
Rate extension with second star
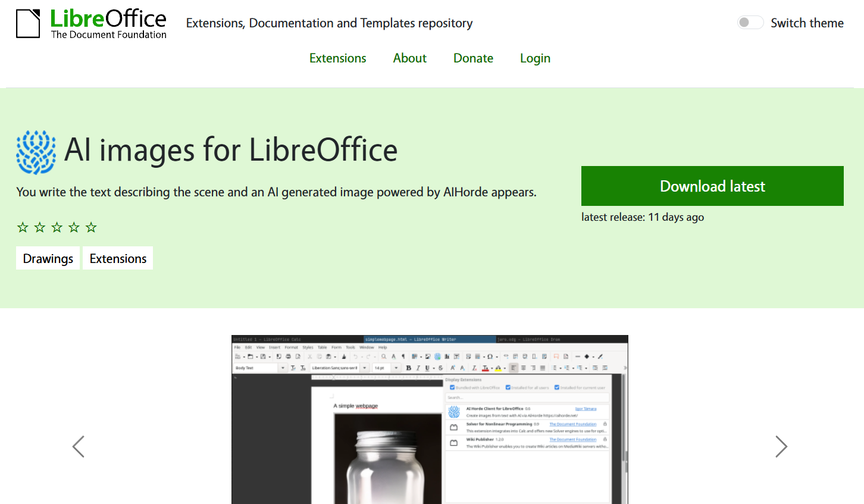click(40, 227)
